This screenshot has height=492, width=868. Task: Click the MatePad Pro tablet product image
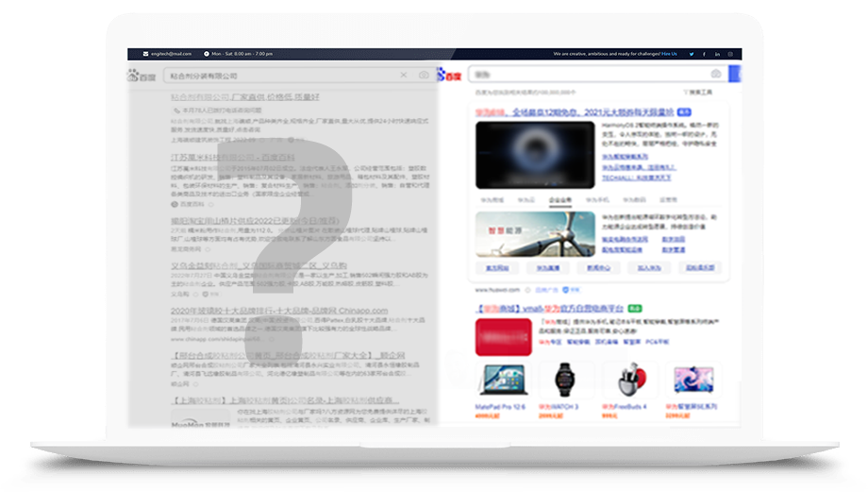pos(503,380)
